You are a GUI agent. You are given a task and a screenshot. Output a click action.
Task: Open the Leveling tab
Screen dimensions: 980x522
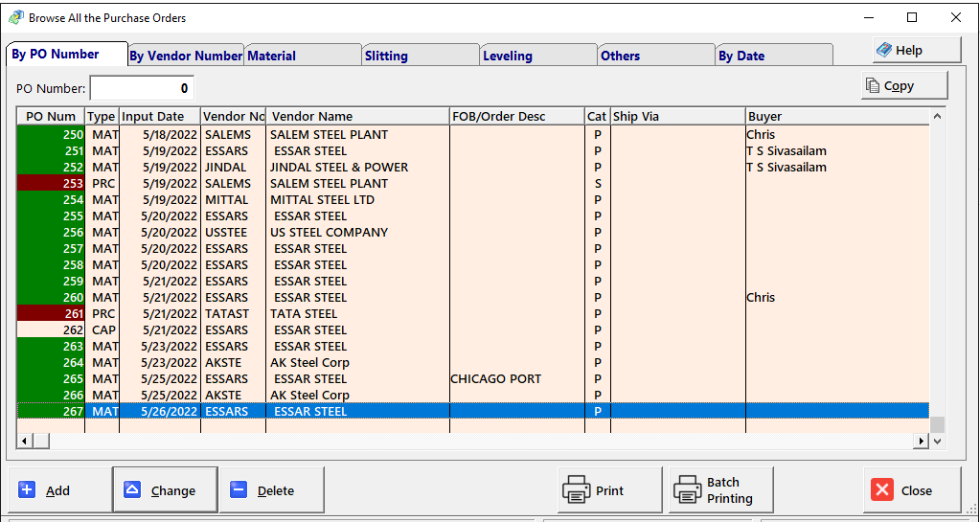(538, 56)
